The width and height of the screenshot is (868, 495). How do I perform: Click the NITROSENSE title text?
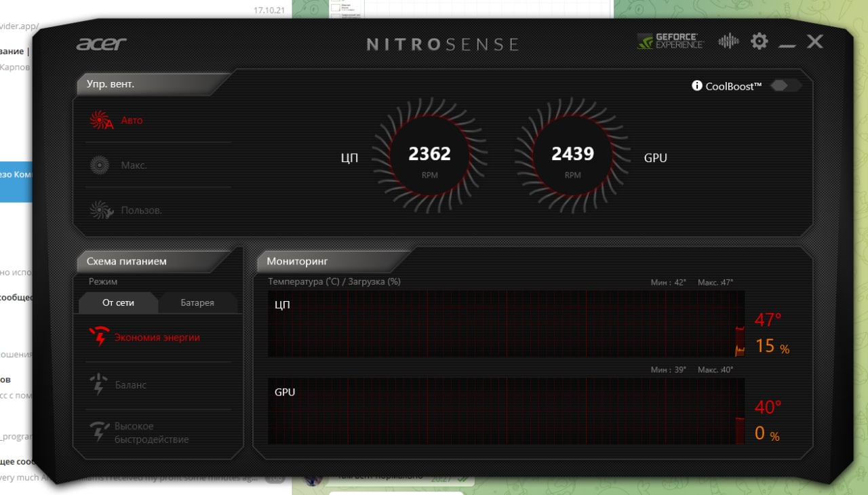pos(443,45)
